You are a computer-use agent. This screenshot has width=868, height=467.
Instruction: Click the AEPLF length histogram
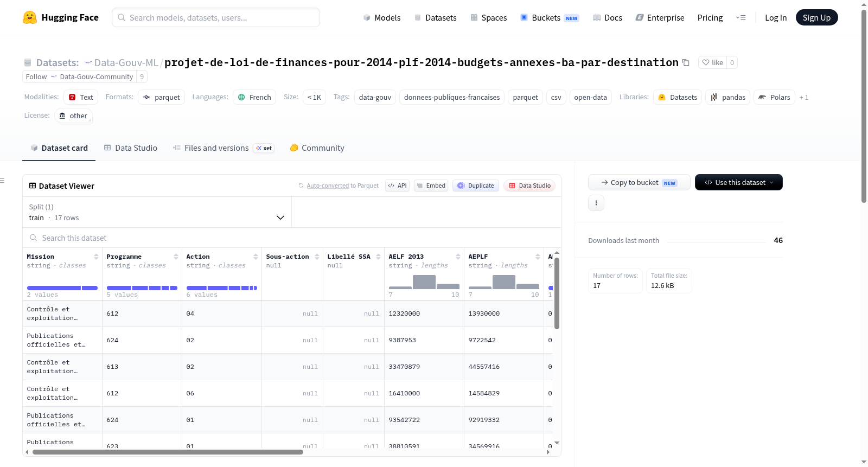pyautogui.click(x=504, y=282)
